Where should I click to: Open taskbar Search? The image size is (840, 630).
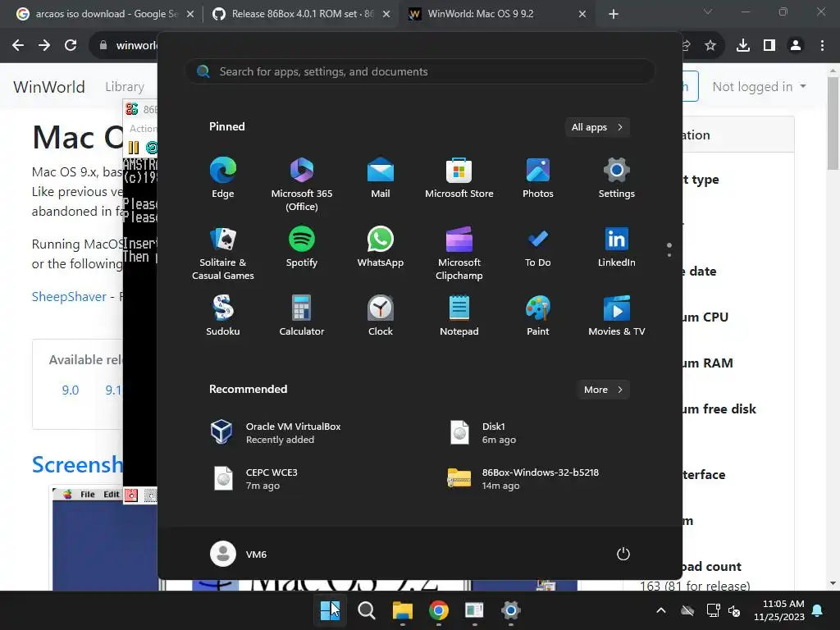(x=367, y=610)
